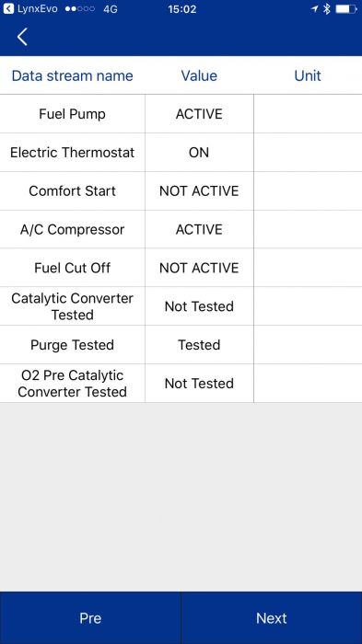Tap the back arrow icon
The width and height of the screenshot is (362, 644).
coord(22,37)
